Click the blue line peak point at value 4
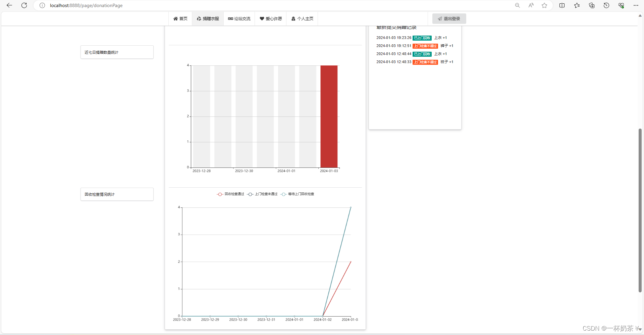Screen dimensions: 644x335 click(x=351, y=207)
